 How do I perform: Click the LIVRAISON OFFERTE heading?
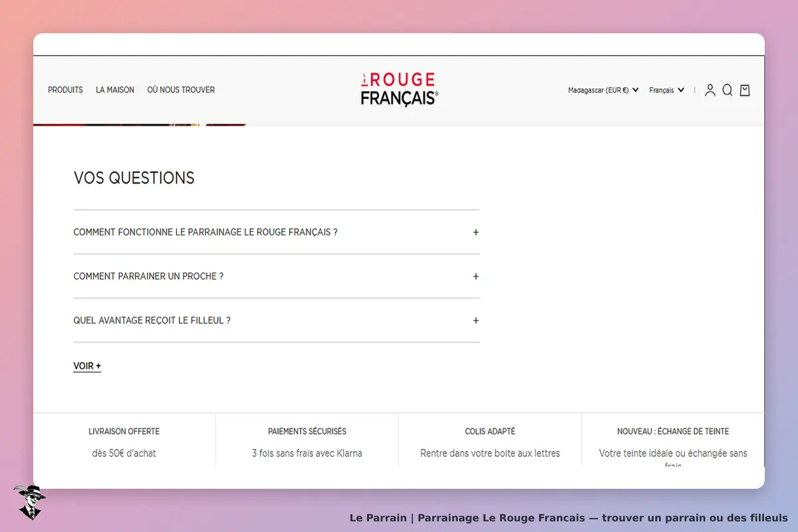click(124, 432)
